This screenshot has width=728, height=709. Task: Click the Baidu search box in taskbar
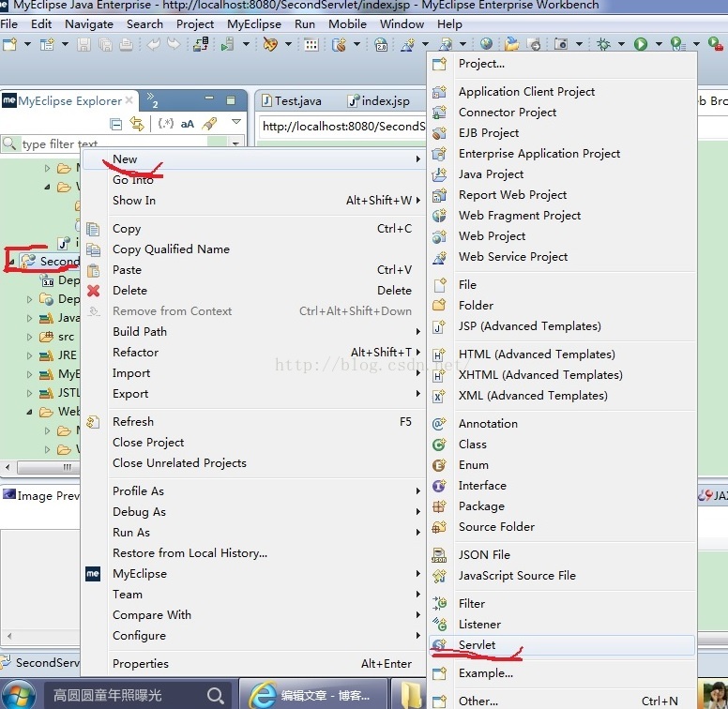(138, 695)
